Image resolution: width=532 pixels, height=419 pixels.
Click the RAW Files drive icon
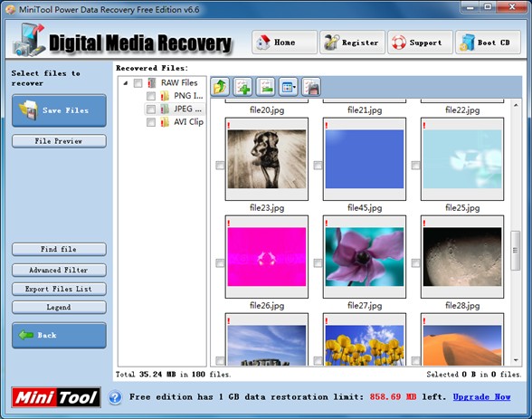tap(152, 82)
